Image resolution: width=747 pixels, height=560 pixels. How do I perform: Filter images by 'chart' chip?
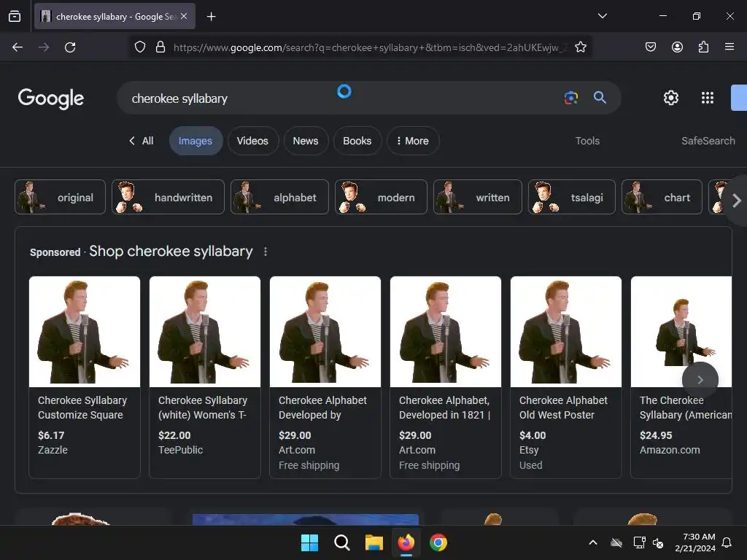click(662, 197)
